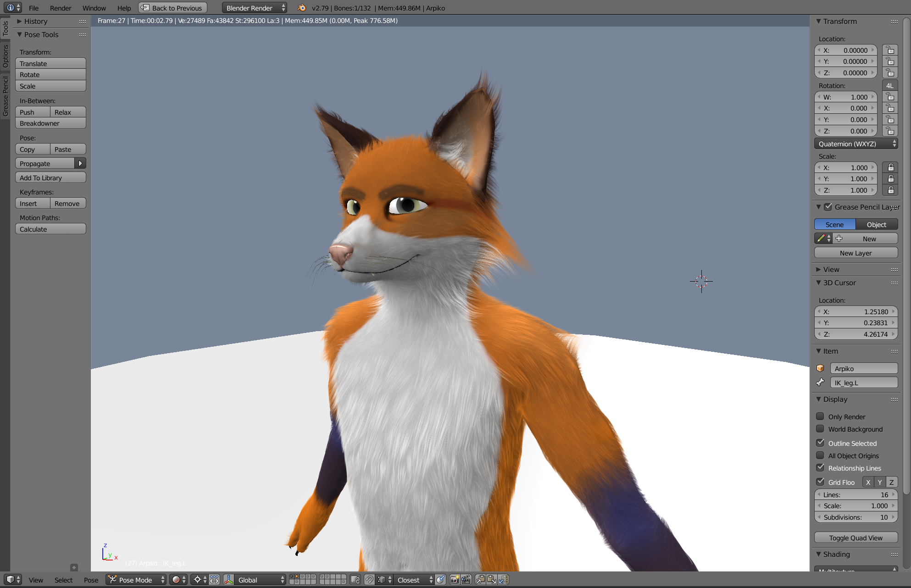Enable World Background checkbox
The height and width of the screenshot is (588, 911).
click(820, 429)
